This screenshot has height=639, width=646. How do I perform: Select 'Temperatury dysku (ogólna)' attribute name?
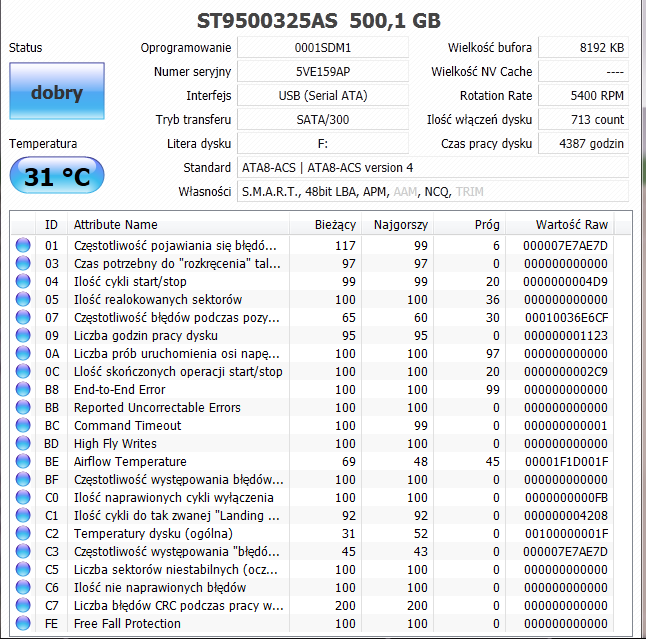(x=153, y=534)
